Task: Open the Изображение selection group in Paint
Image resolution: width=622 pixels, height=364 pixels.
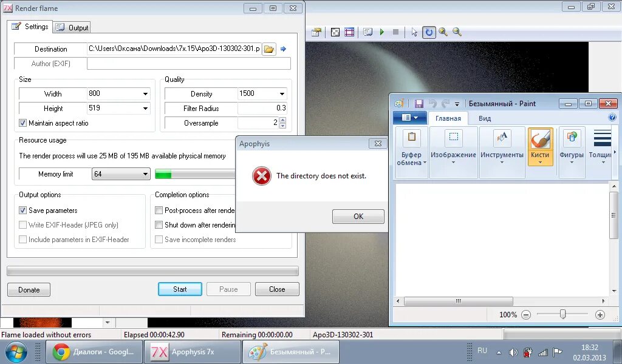Action: [453, 152]
